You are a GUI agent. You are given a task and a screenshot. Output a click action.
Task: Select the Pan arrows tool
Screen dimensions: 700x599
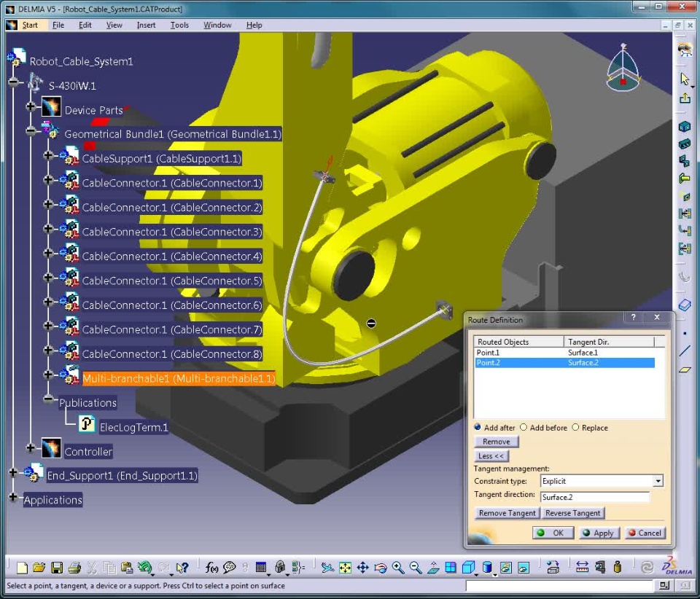point(362,568)
